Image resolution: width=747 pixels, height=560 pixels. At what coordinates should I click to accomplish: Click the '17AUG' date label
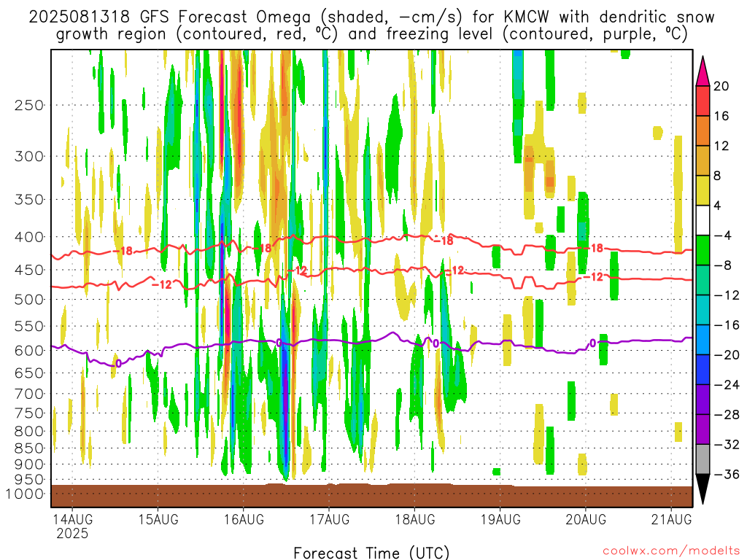(329, 519)
